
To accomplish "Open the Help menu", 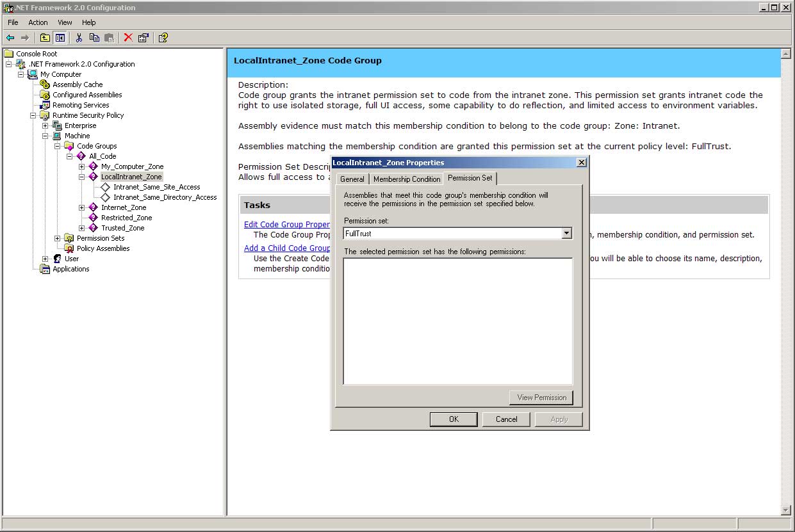I will (x=89, y=22).
